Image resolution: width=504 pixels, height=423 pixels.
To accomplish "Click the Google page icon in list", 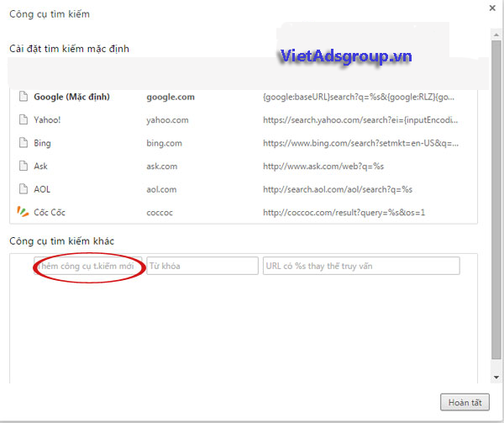I will [23, 97].
